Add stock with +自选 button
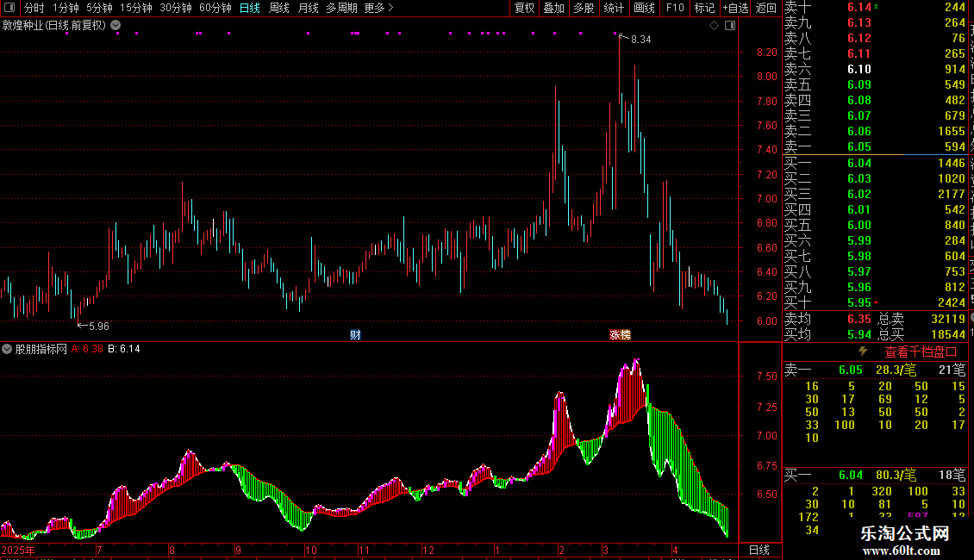This screenshot has height=560, width=974. 735,8
